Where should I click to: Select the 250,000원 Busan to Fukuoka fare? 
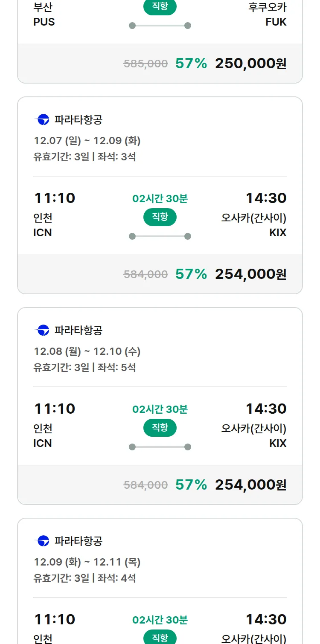pyautogui.click(x=250, y=64)
